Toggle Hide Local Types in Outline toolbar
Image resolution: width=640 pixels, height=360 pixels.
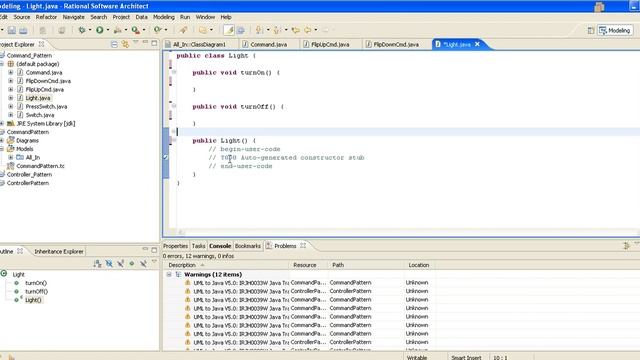coord(143,264)
